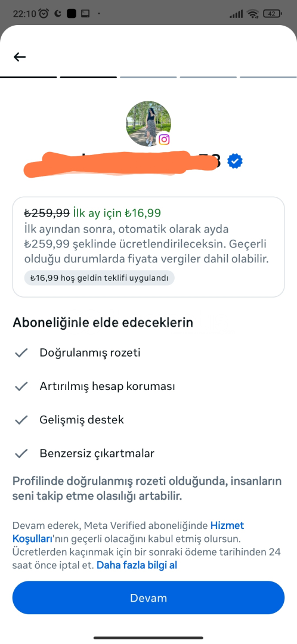Tap checkmark beside Gelişmiş destek
The height and width of the screenshot is (644, 297).
coord(21,420)
